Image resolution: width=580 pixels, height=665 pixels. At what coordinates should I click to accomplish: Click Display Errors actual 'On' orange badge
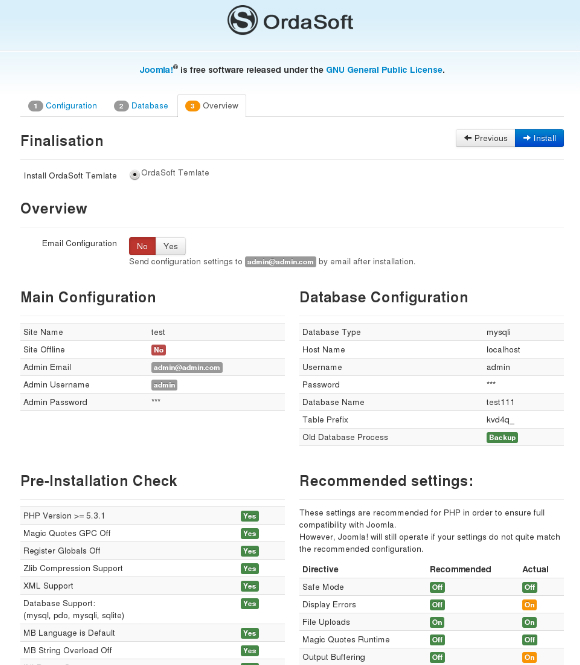(530, 605)
